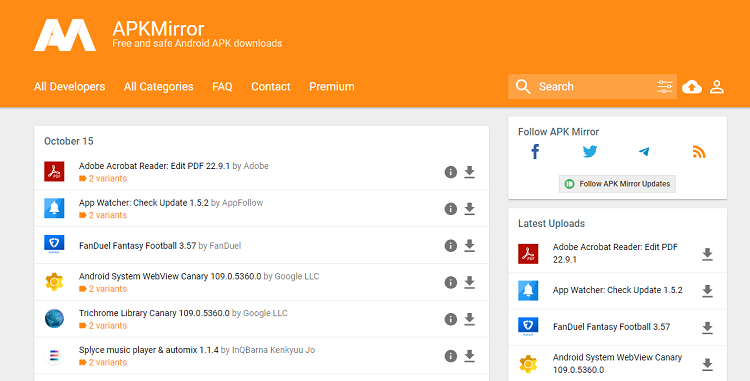Download Android System WebView Canary from main list
The height and width of the screenshot is (381, 750).
pyautogui.click(x=470, y=283)
